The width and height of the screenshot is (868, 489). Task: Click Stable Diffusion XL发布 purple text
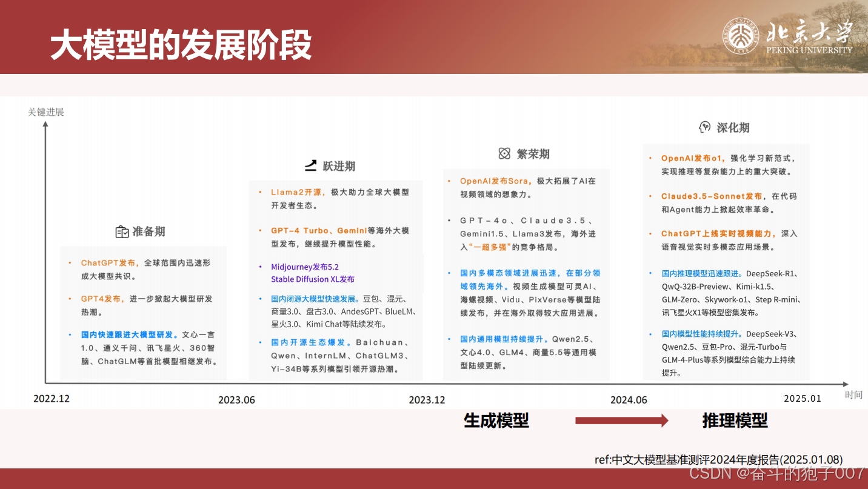[313, 279]
